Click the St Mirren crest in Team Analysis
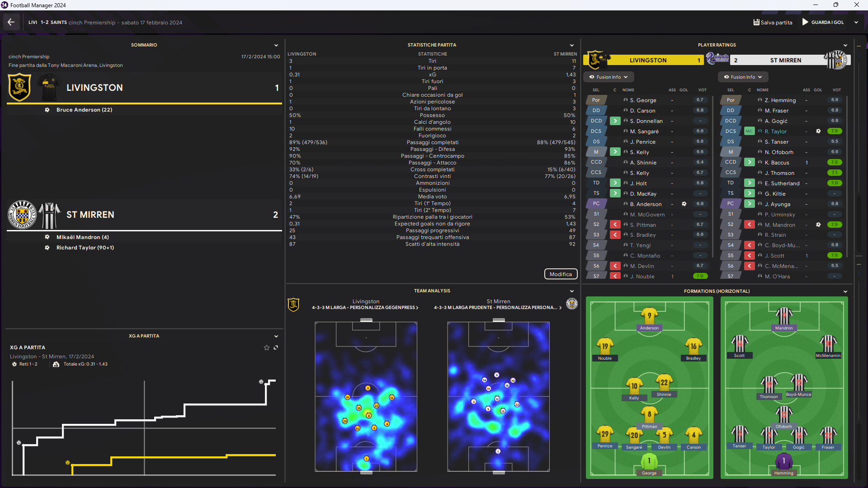The height and width of the screenshot is (488, 868). (572, 304)
